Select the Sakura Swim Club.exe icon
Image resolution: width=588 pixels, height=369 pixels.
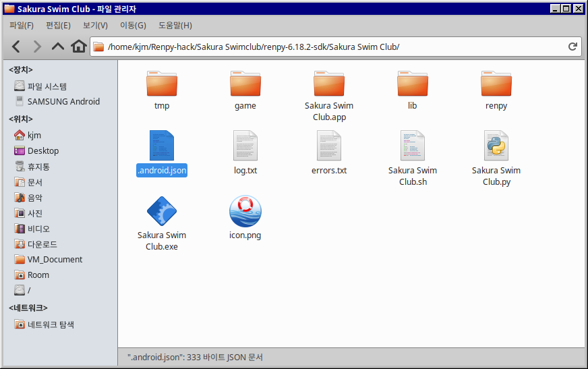click(x=162, y=211)
